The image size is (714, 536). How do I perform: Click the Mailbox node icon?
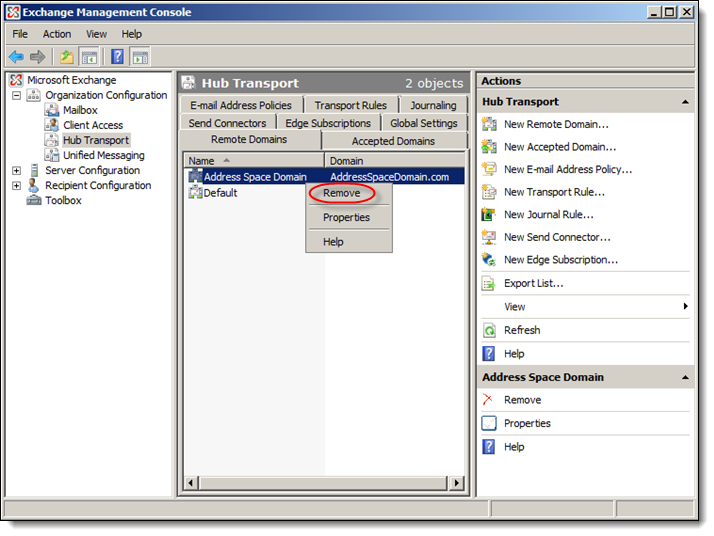click(x=51, y=110)
